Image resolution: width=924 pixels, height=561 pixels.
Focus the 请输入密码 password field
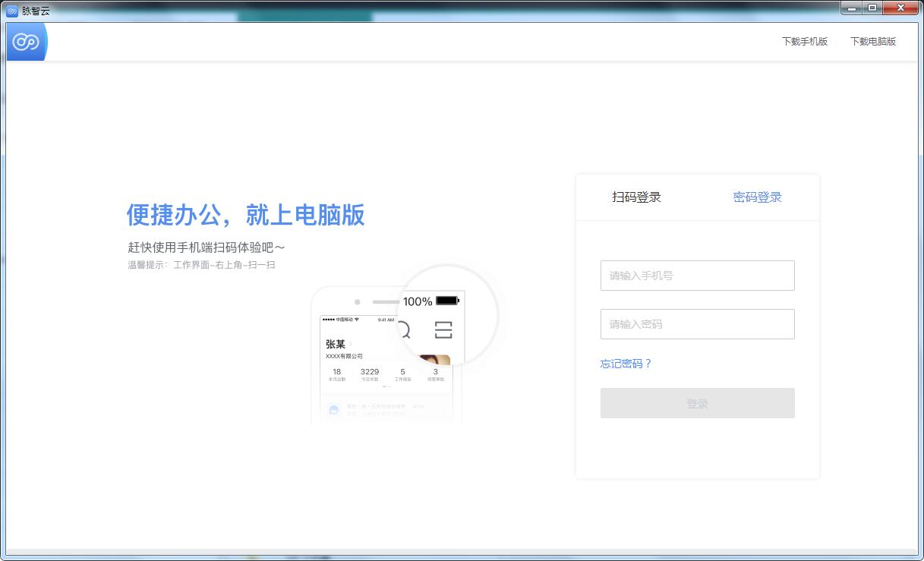(697, 324)
